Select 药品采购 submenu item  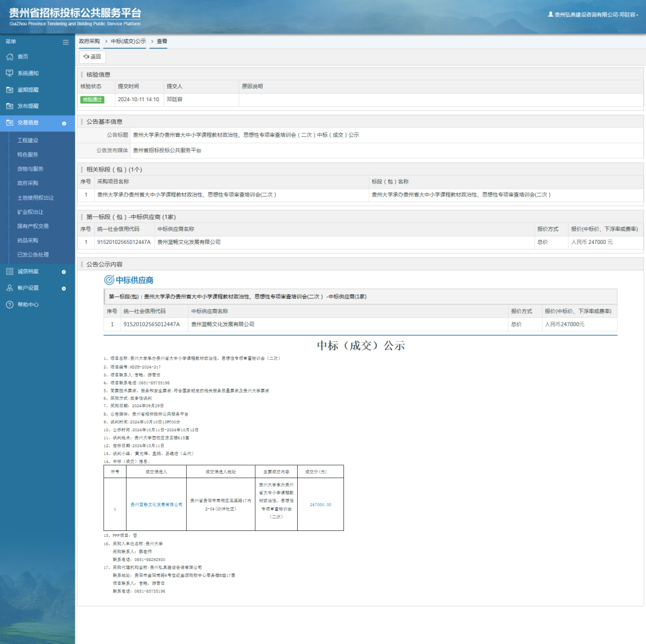click(x=28, y=241)
